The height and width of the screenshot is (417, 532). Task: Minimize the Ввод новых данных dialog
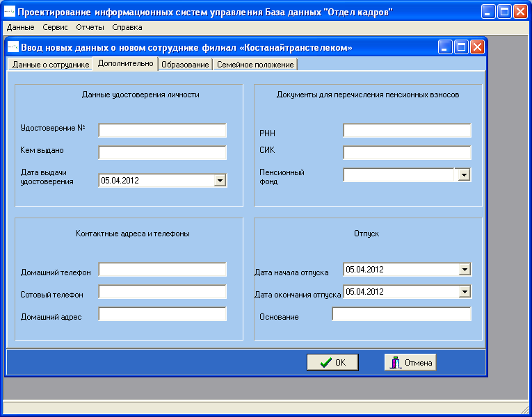[x=445, y=47]
